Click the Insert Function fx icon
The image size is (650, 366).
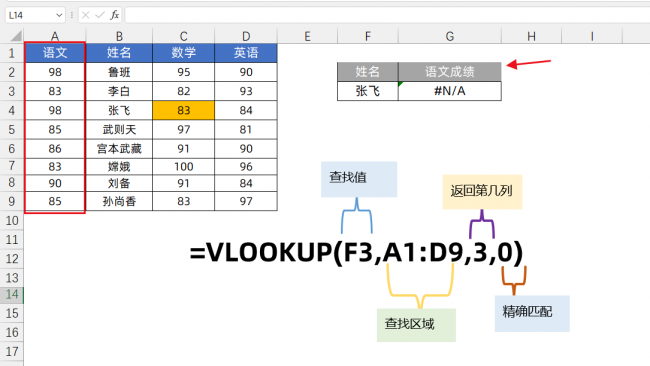click(x=114, y=15)
